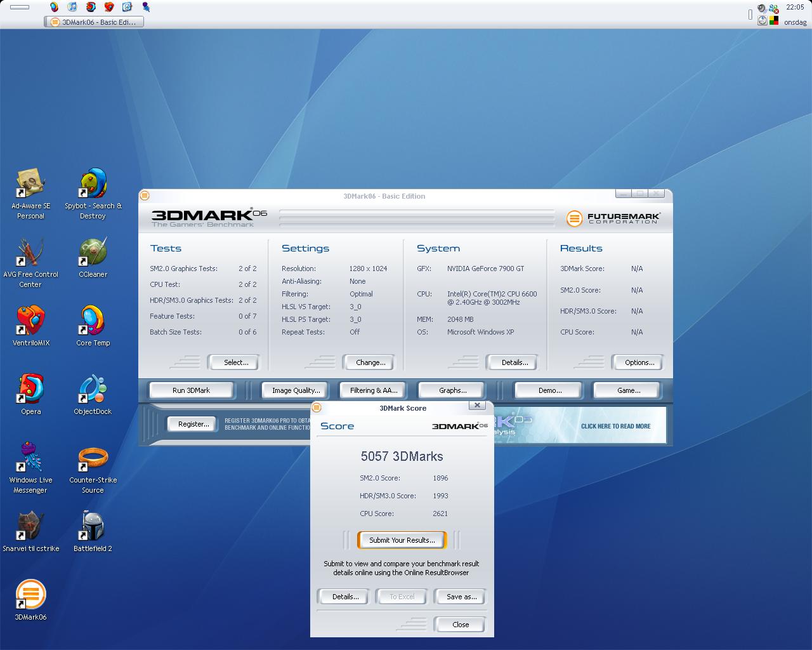Click the Register... button
The image size is (812, 650).
[x=193, y=424]
